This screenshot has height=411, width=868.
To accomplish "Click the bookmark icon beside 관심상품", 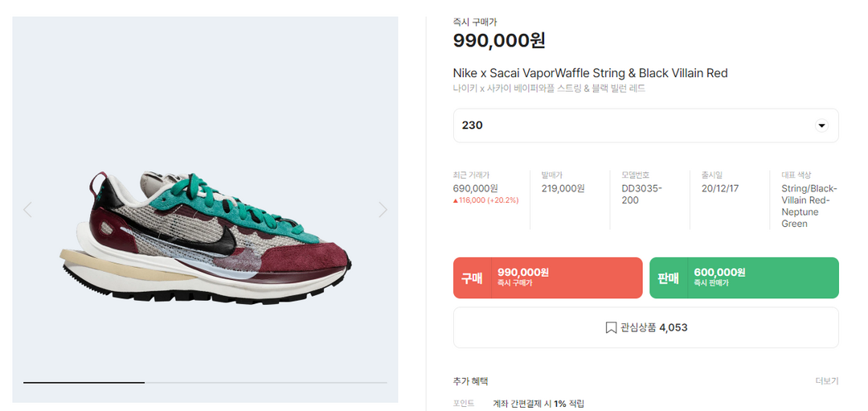I will [611, 328].
